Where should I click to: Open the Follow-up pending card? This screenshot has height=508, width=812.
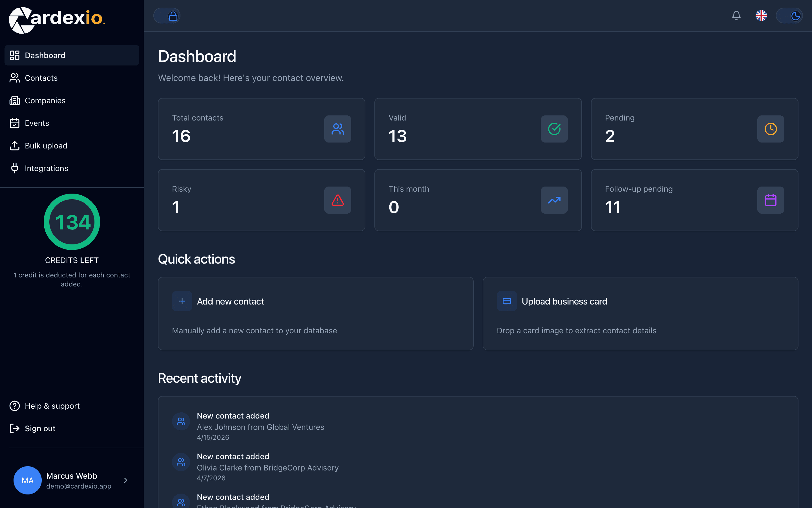click(694, 200)
